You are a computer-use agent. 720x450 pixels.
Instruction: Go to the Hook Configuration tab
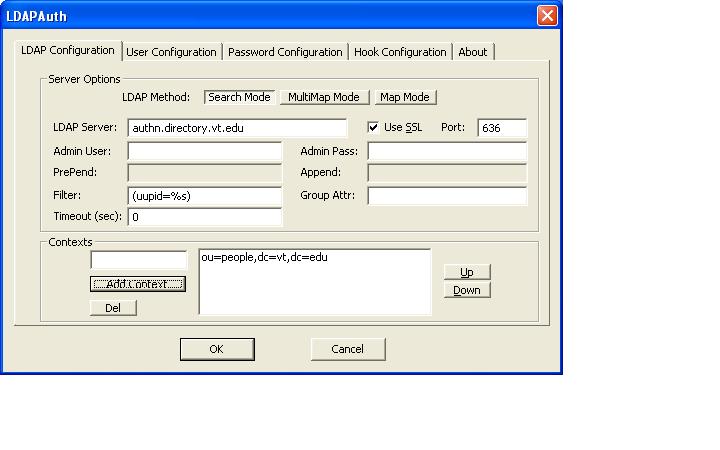(400, 52)
